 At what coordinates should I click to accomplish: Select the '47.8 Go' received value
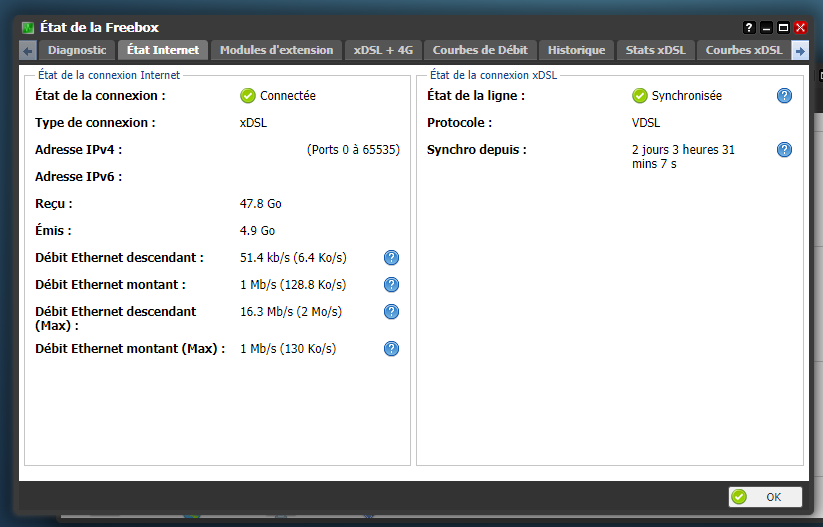click(x=261, y=204)
